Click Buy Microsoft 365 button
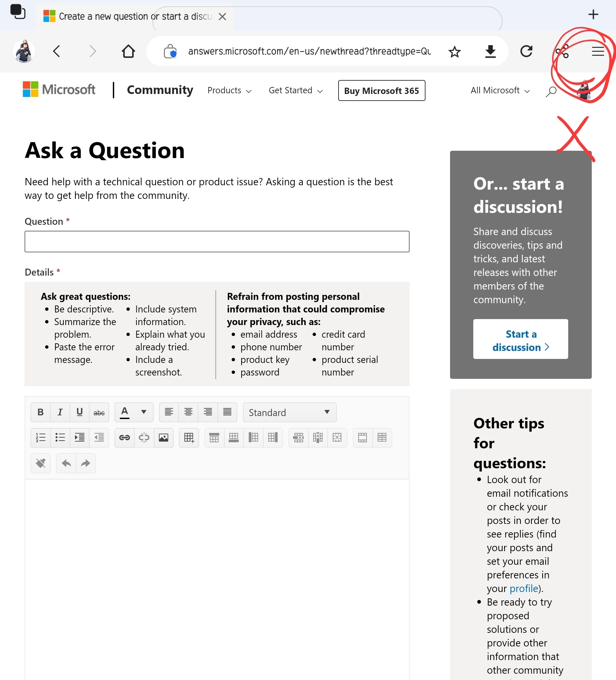 pyautogui.click(x=382, y=90)
